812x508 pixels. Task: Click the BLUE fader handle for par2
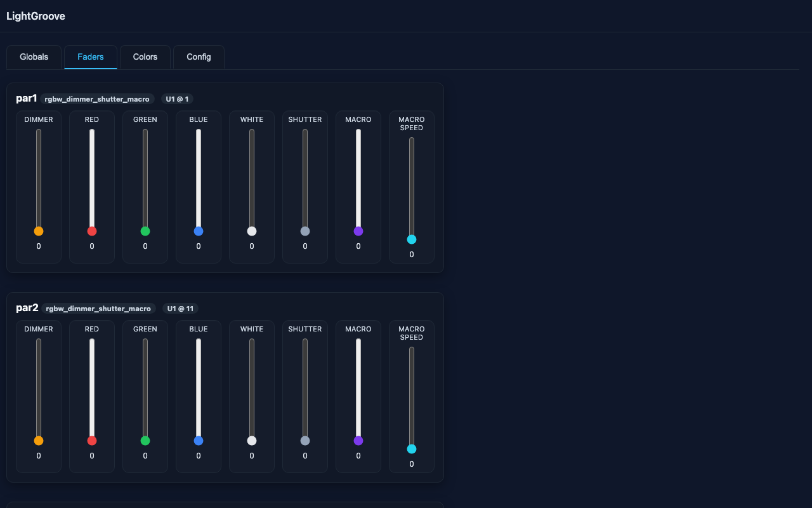(199, 440)
